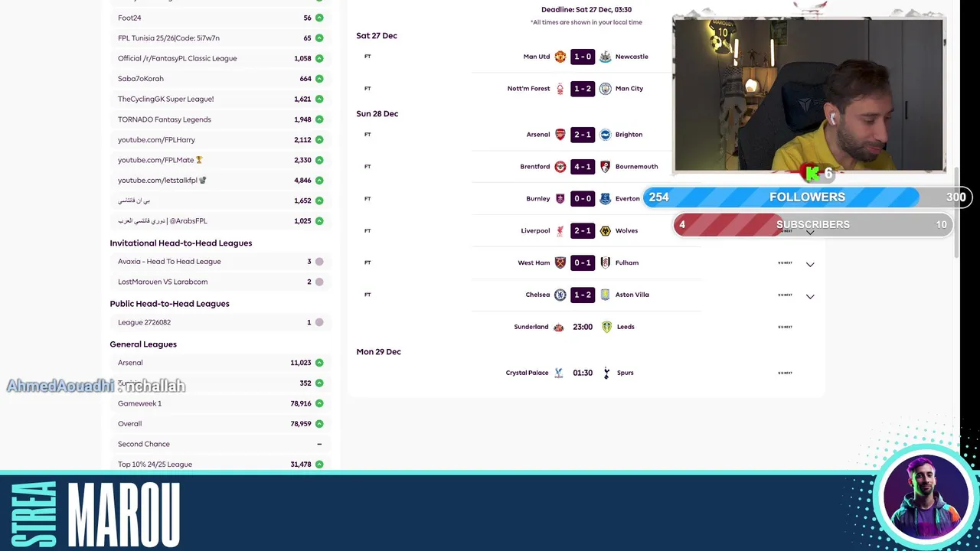Open the Foot24 league
The height and width of the screenshot is (551, 980).
(x=129, y=18)
